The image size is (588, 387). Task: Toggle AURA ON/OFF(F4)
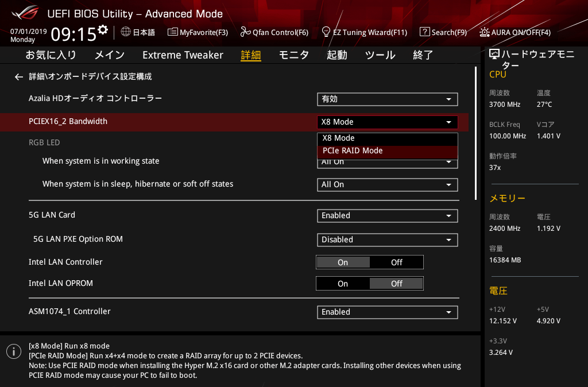point(515,32)
